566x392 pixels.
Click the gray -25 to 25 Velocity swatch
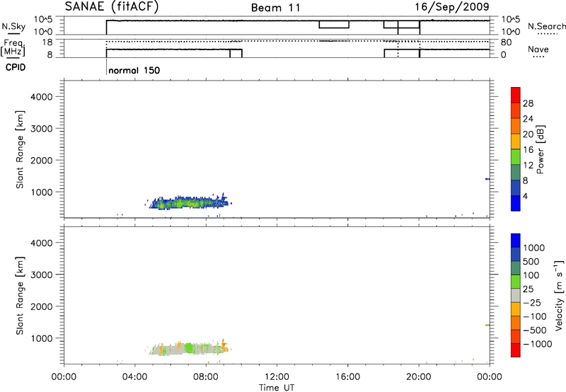tap(516, 295)
